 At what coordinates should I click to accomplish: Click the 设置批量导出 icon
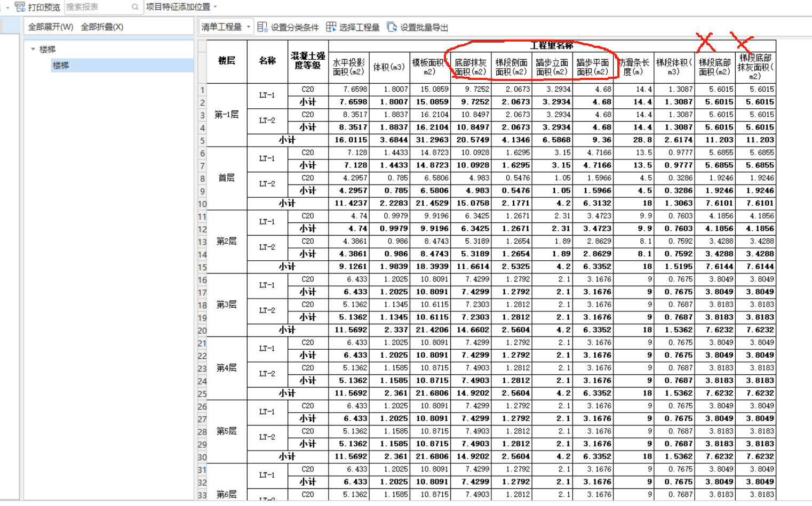pyautogui.click(x=392, y=27)
